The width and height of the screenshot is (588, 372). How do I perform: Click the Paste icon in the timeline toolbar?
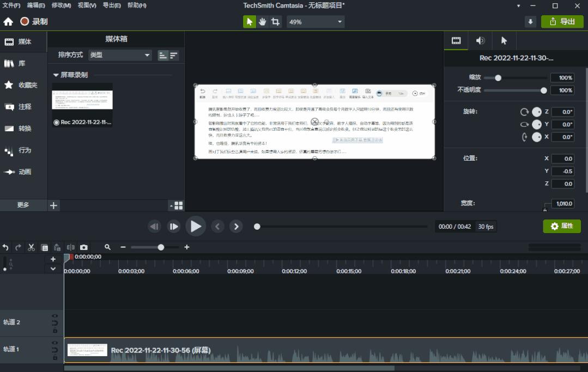point(57,247)
